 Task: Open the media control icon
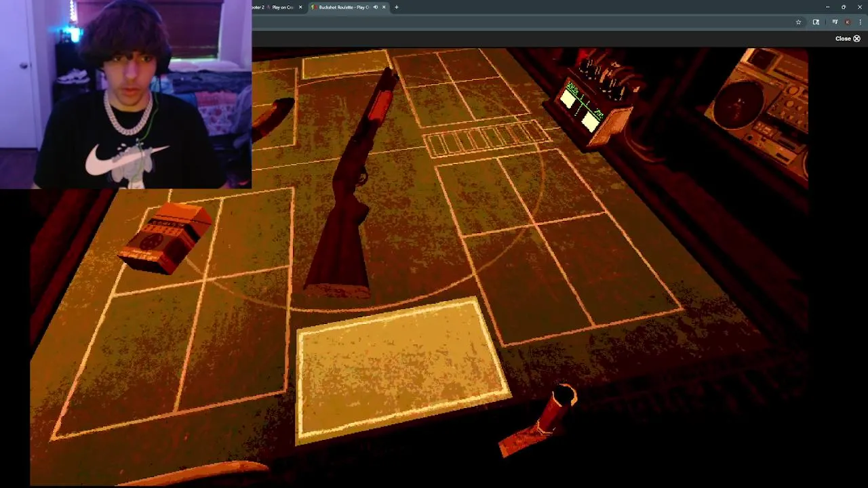pos(835,22)
